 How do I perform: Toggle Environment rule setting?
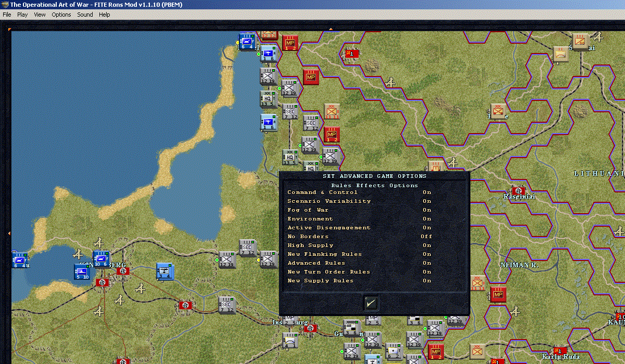click(x=360, y=219)
